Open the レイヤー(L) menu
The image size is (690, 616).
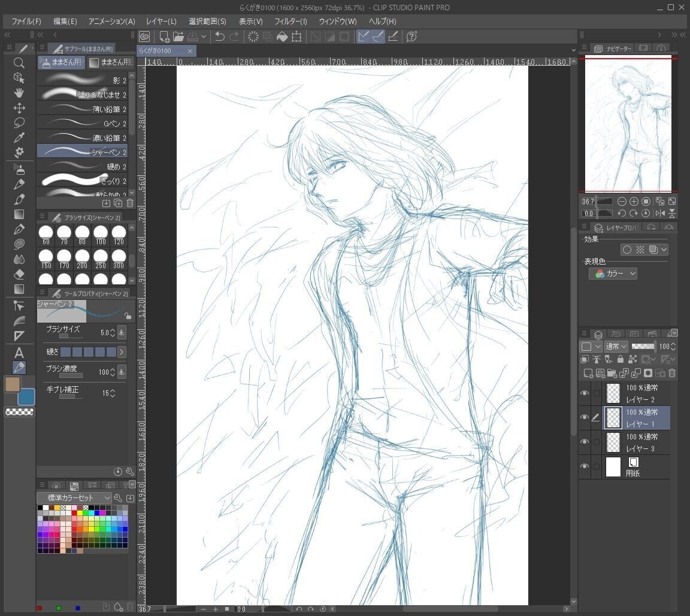coord(161,21)
